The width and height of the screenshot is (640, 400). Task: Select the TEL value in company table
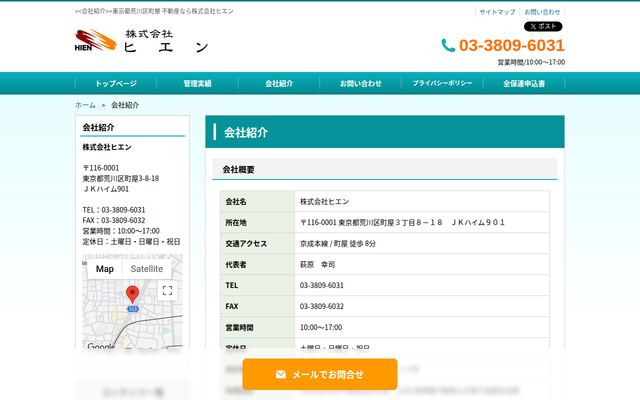422,285
